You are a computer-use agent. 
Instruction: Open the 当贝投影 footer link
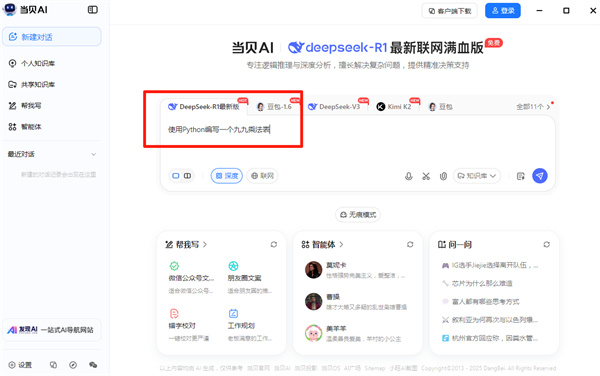click(x=306, y=368)
